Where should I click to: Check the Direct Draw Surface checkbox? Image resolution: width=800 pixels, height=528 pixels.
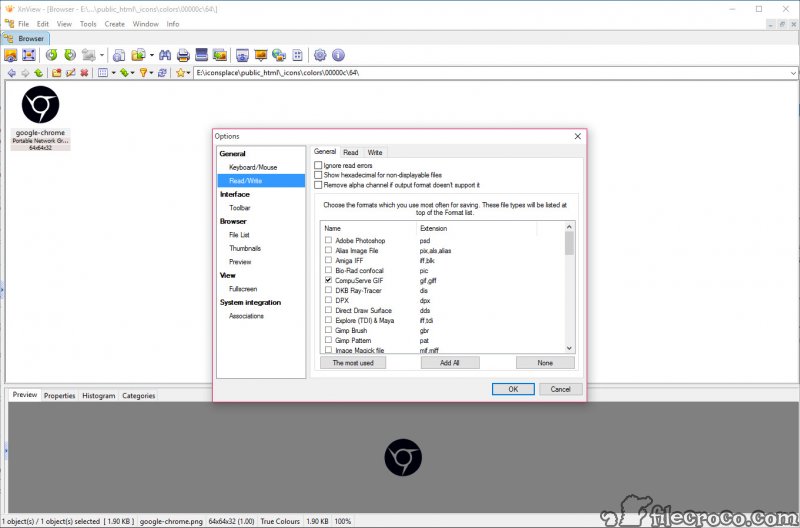(x=329, y=310)
